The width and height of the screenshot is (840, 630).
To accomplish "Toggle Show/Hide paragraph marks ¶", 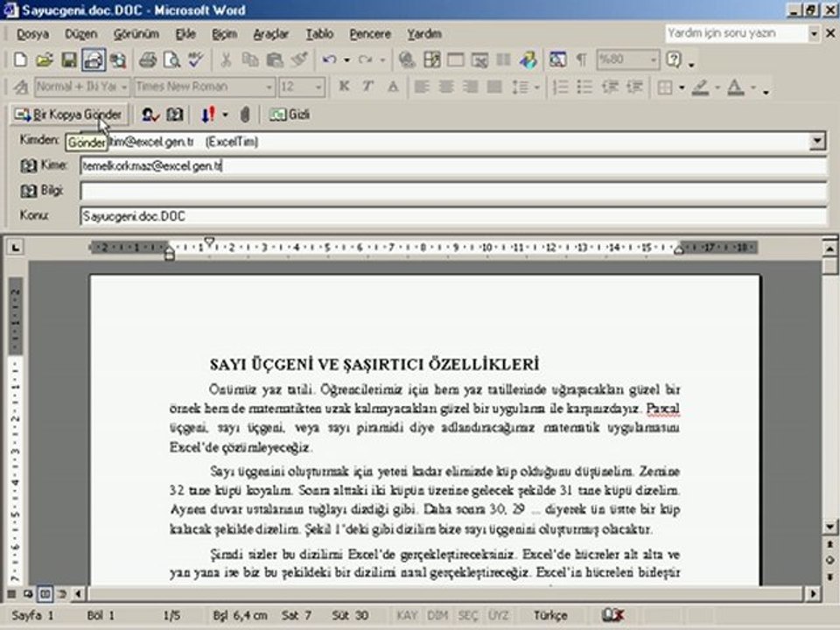I will 581,59.
